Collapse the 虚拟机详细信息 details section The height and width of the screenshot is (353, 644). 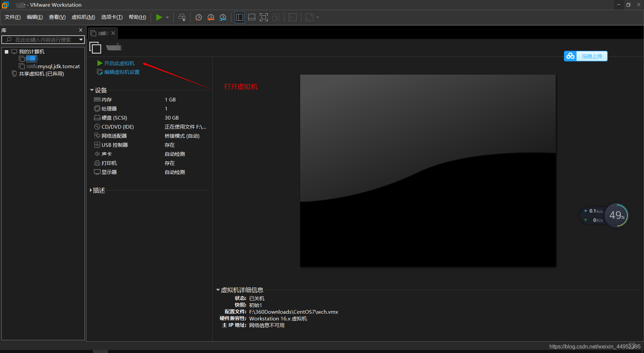[218, 290]
